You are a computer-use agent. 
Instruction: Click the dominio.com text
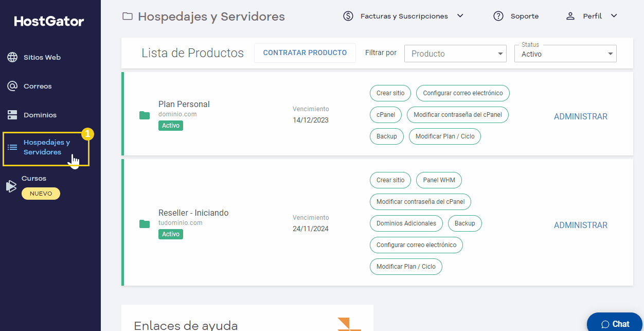[177, 114]
